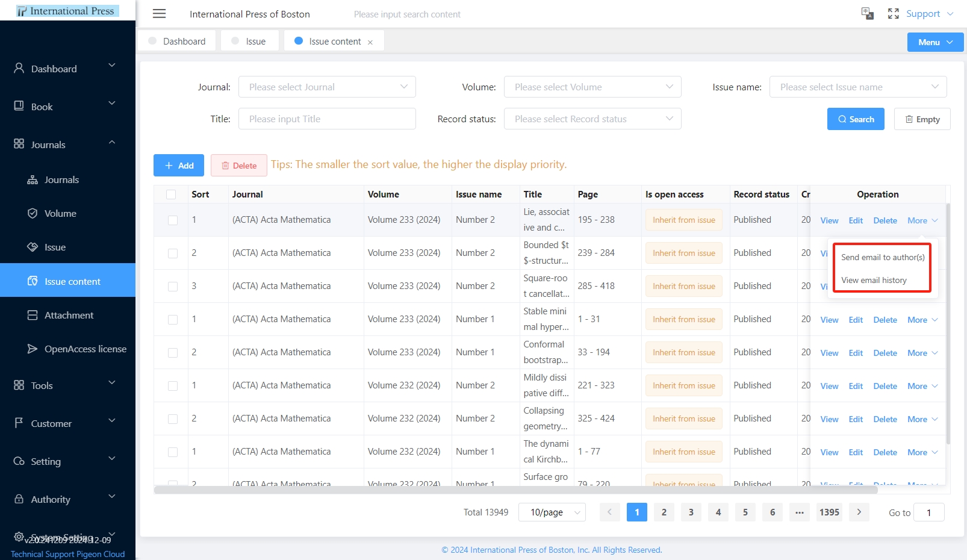
Task: Expand More for the 1 - 31 row
Action: pos(922,320)
